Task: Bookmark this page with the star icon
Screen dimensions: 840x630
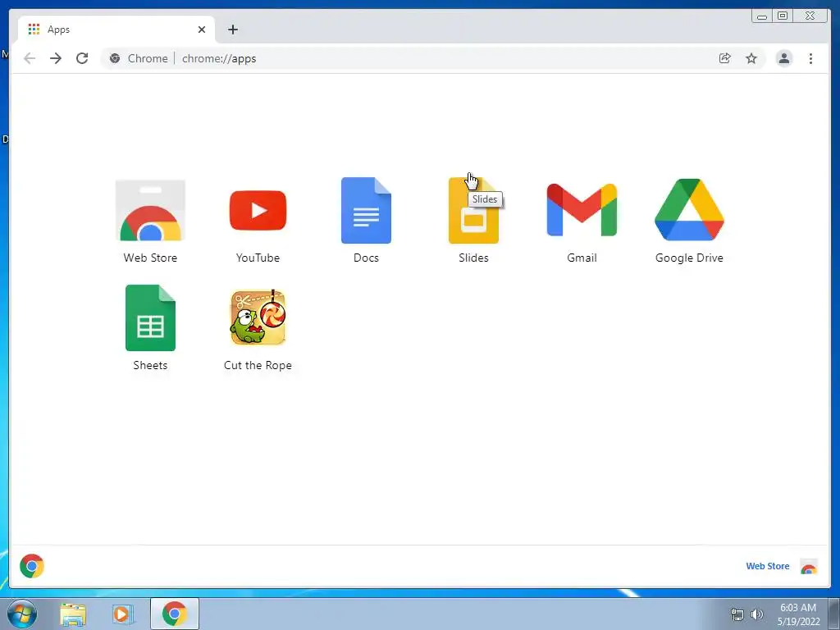Action: (x=751, y=58)
